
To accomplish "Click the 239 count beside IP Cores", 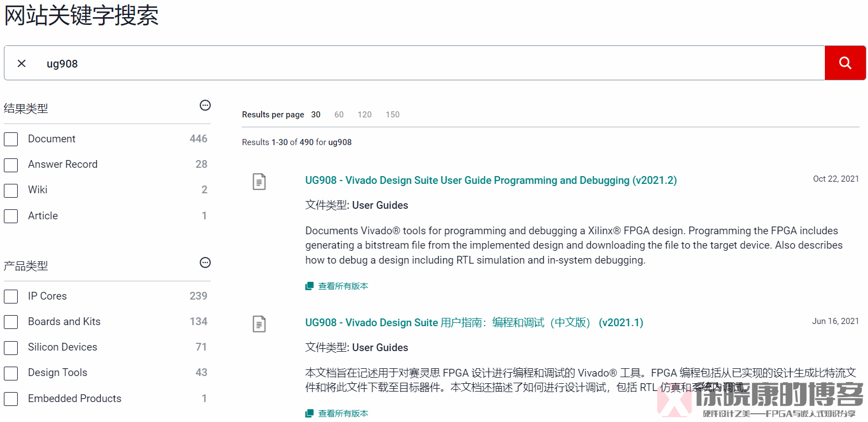I will (199, 296).
